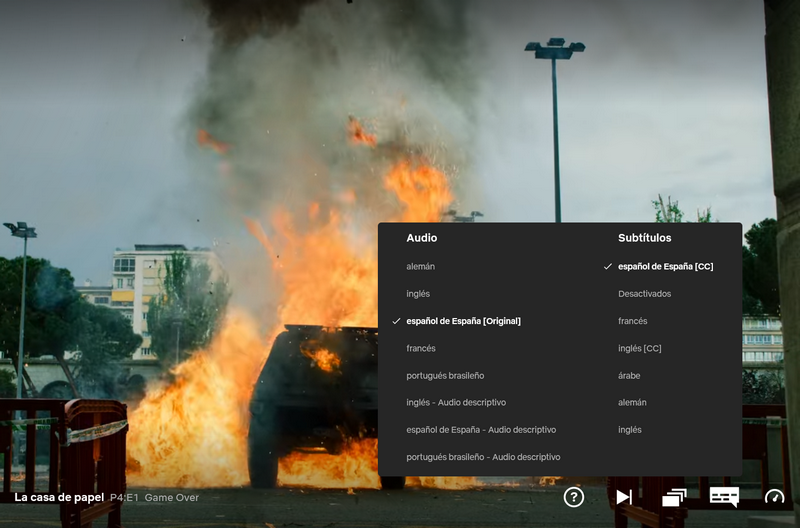Turn subtitles off with Desactivados
The height and width of the screenshot is (528, 800).
(x=644, y=294)
